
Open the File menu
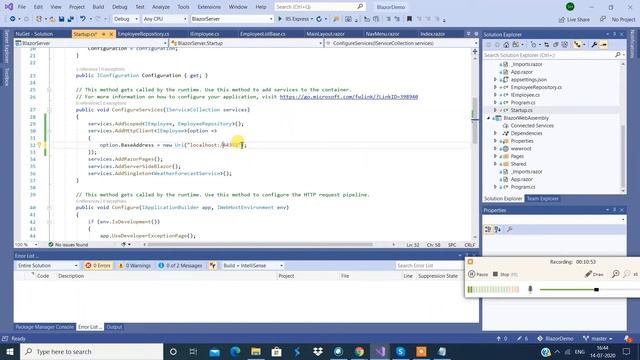[22, 7]
